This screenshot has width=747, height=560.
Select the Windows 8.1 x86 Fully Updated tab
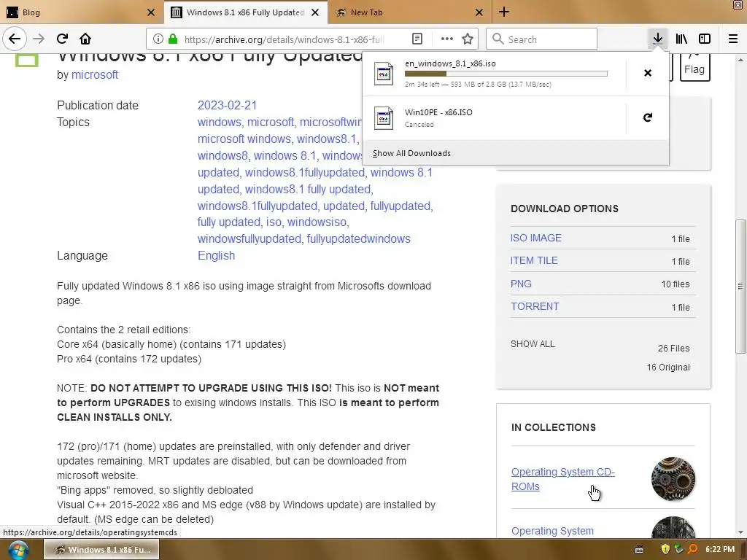[245, 12]
